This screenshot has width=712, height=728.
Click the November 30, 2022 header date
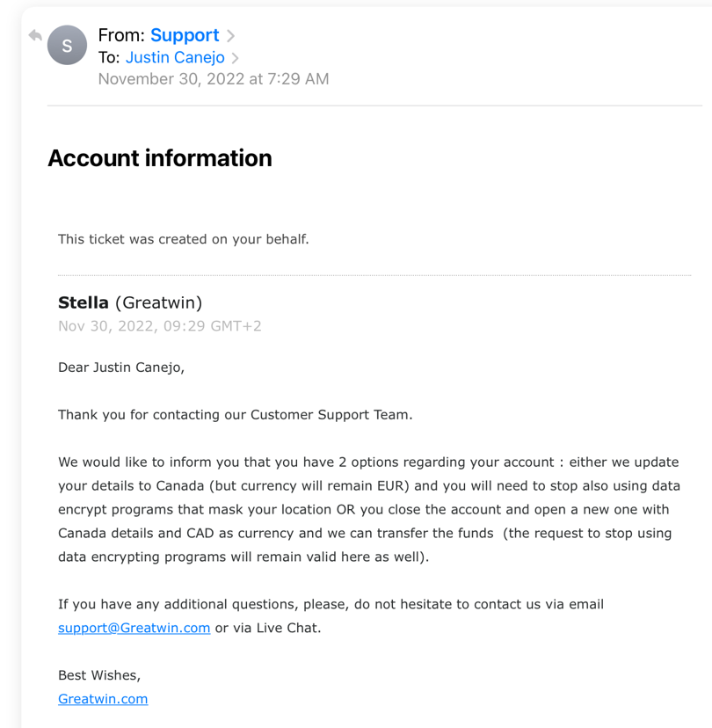point(213,79)
